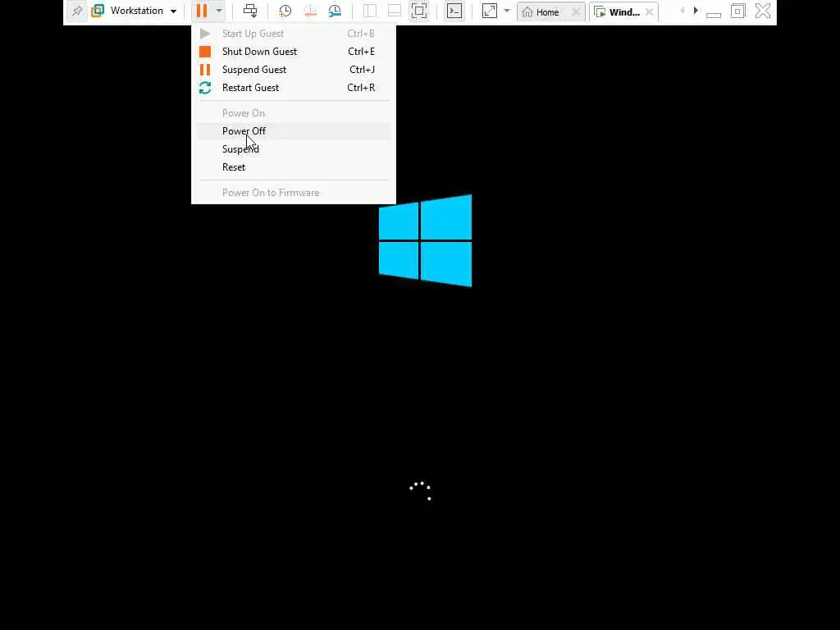Click the next tab right arrow
Screen dimensions: 840x630
coord(696,10)
